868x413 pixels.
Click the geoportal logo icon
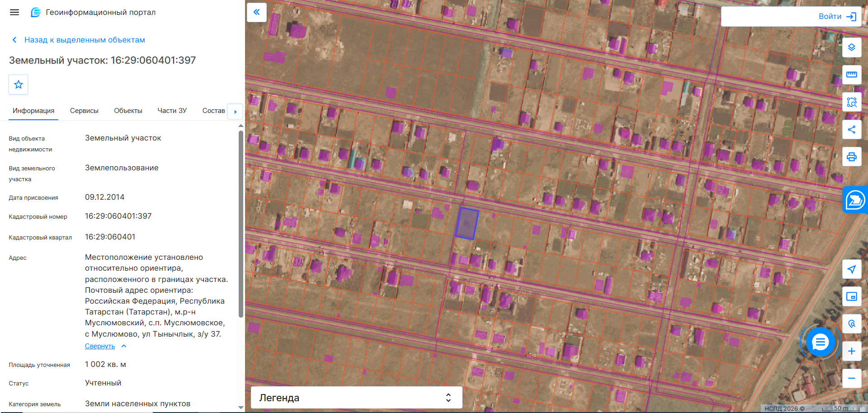point(36,12)
